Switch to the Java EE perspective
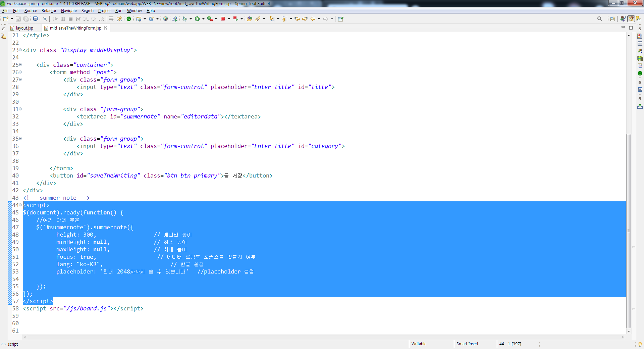 623,19
